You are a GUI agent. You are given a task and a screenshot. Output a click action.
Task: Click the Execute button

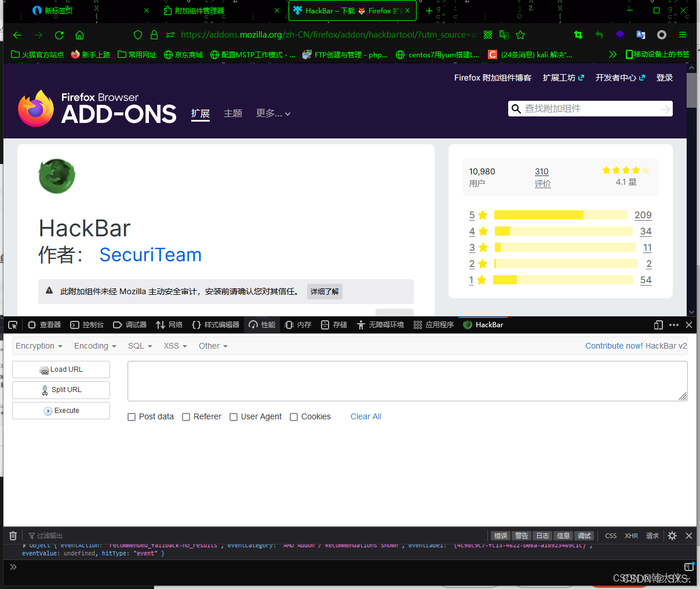[61, 411]
